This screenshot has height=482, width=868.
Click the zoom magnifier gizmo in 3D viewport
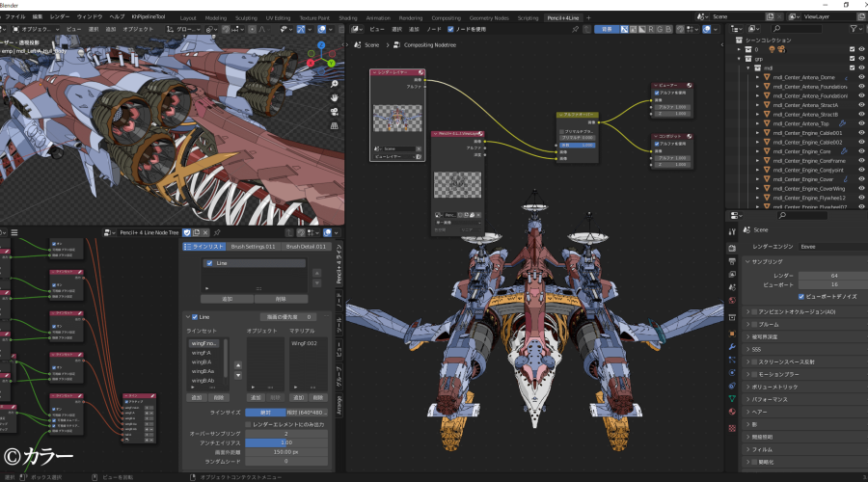[334, 82]
